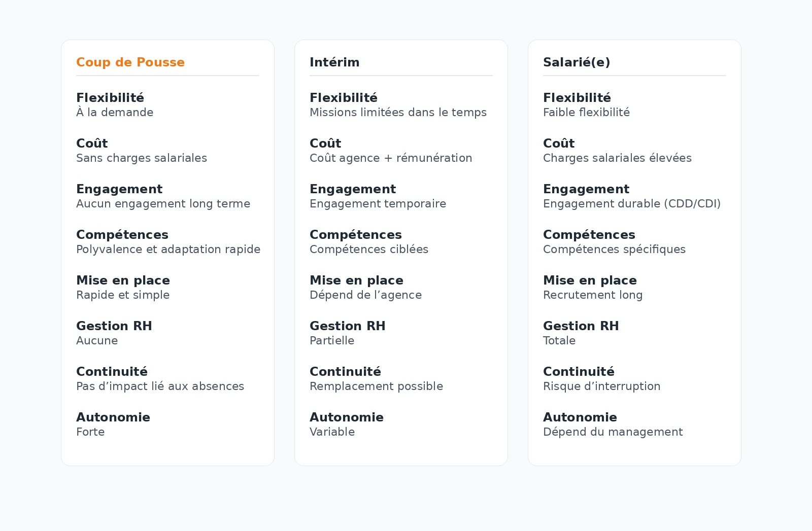Click the 'À la demande' text
812x531 pixels.
[x=115, y=113]
